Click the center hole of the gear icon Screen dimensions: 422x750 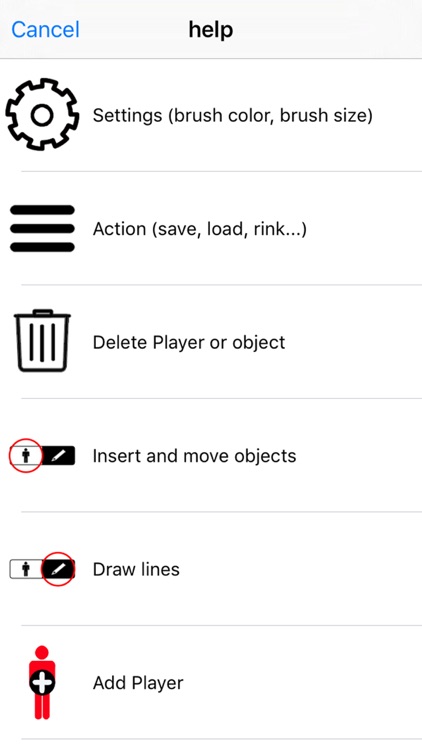pos(42,115)
